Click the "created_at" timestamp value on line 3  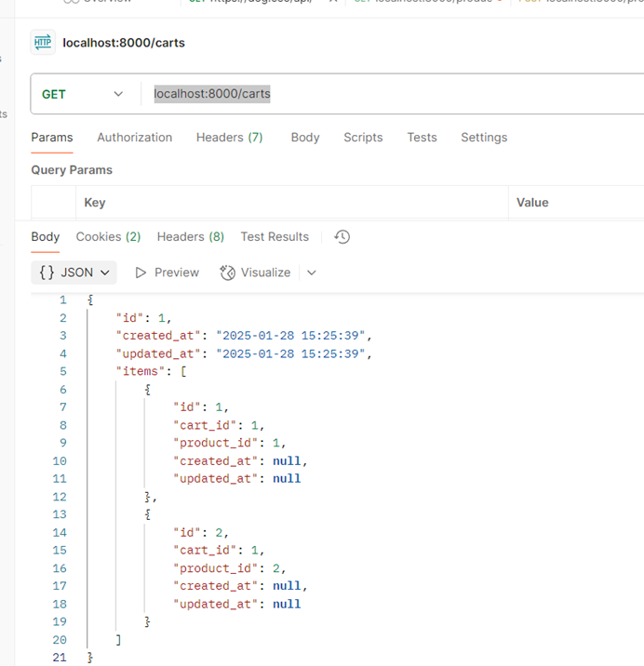(290, 336)
